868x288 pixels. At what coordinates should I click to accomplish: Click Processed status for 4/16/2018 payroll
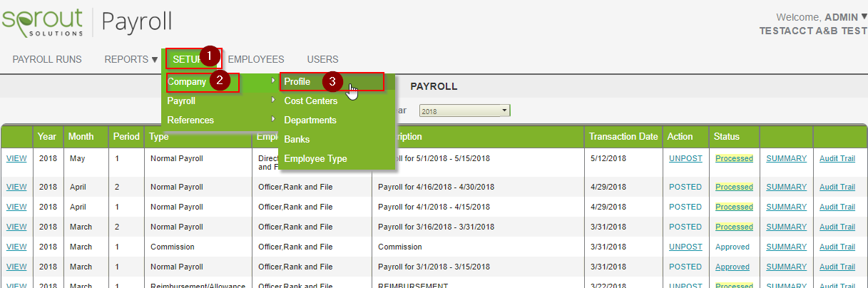pyautogui.click(x=734, y=187)
